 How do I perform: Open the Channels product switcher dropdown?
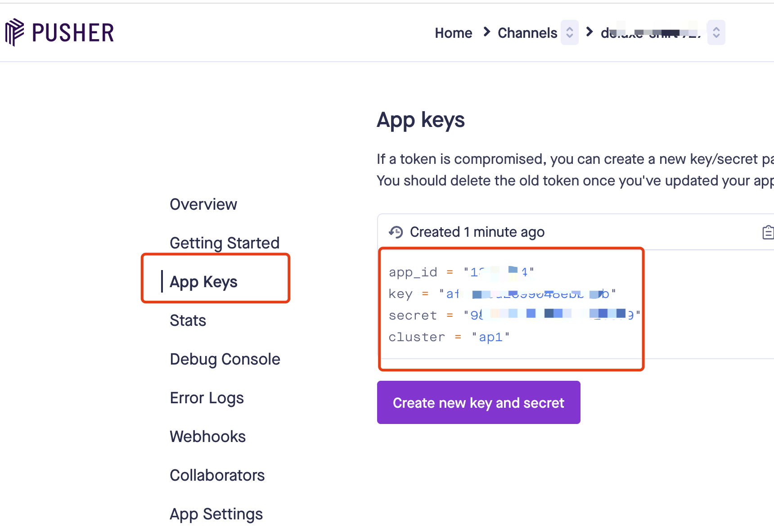point(569,32)
